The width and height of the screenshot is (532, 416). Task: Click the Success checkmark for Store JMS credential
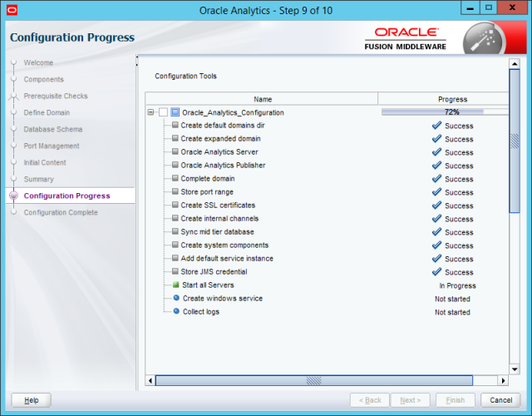click(x=436, y=272)
